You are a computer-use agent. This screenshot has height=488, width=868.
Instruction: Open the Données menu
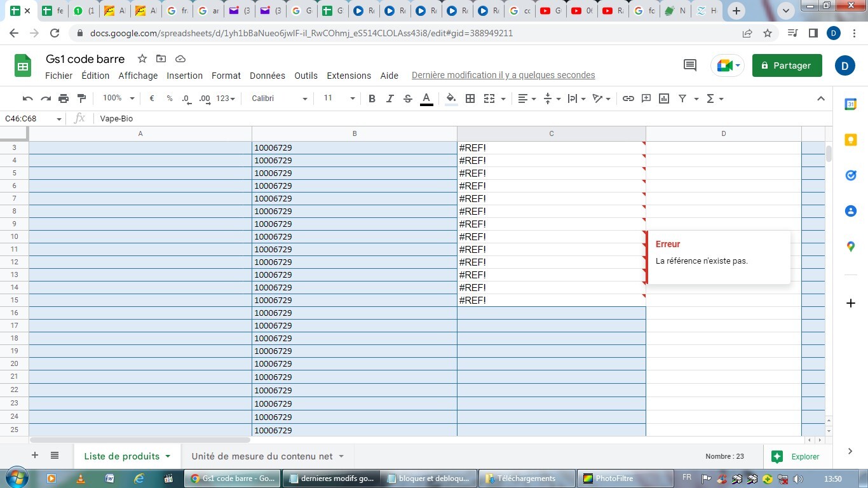coord(268,76)
